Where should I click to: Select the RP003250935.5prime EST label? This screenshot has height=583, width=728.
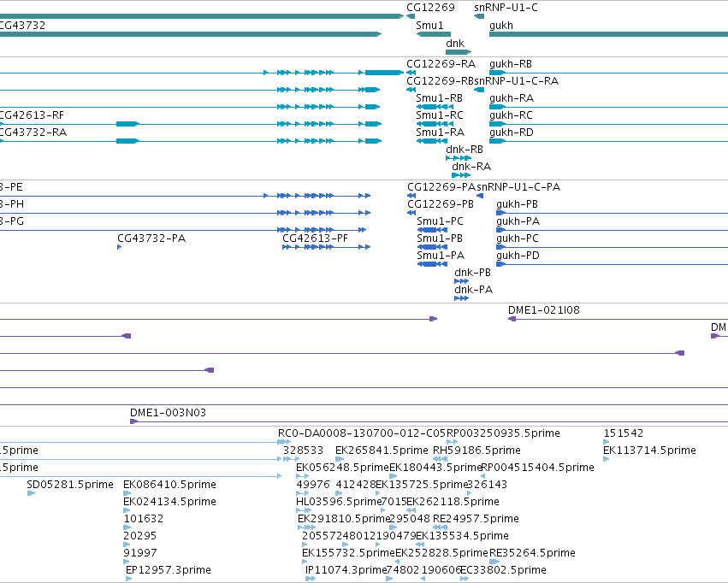tap(503, 433)
